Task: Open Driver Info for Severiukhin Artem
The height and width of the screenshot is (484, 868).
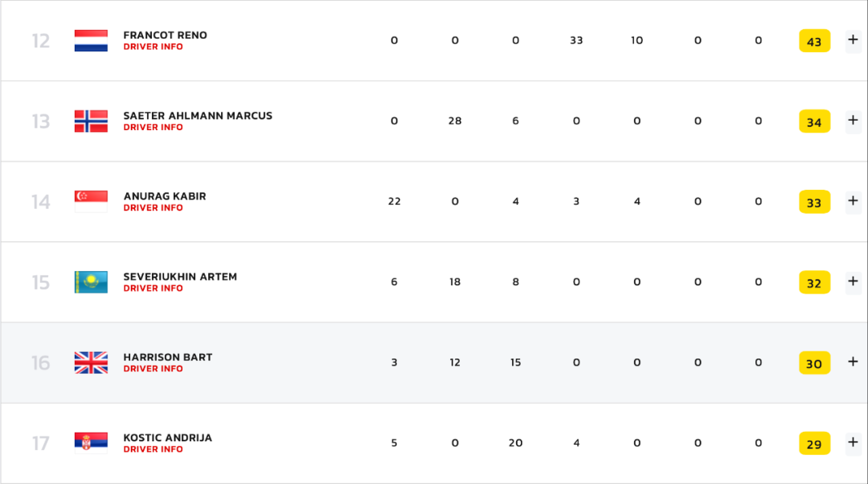Action: coord(154,289)
